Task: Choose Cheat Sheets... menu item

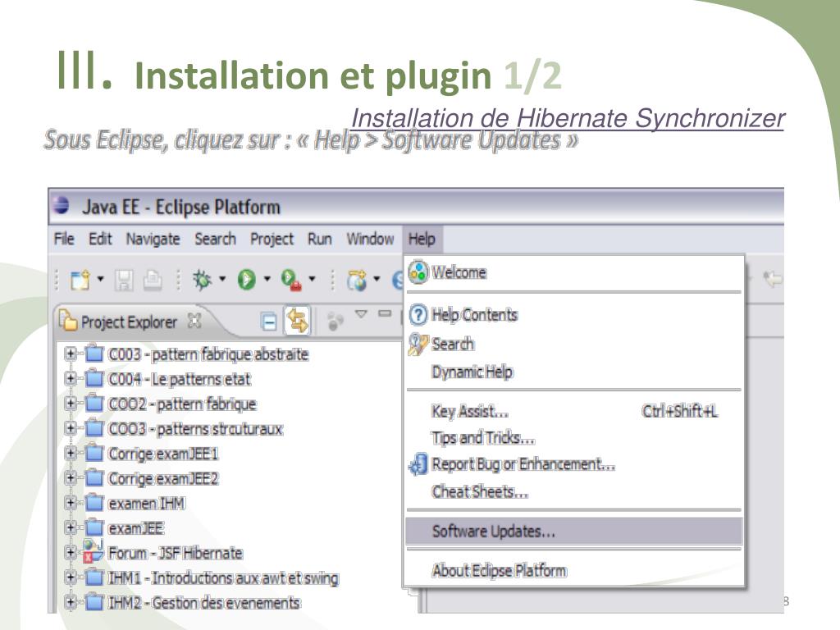Action: click(573, 491)
